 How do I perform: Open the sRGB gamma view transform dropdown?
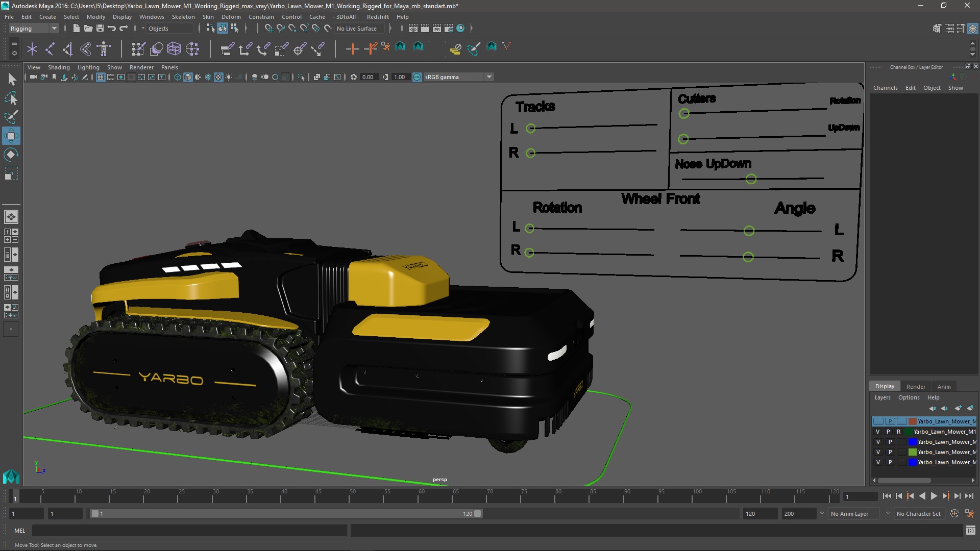458,77
